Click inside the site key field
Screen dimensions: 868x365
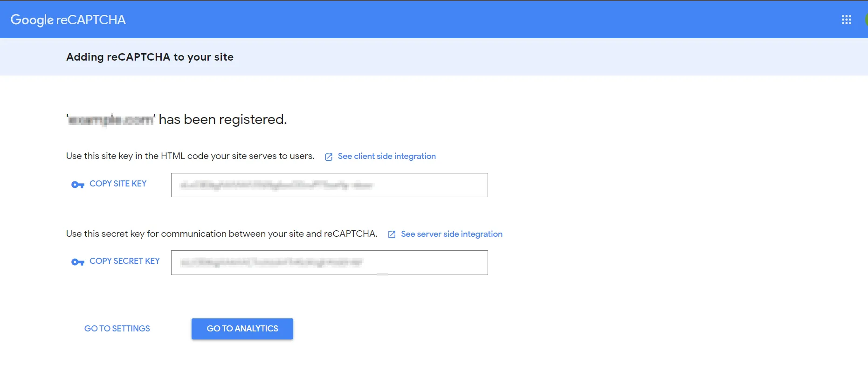tap(330, 185)
